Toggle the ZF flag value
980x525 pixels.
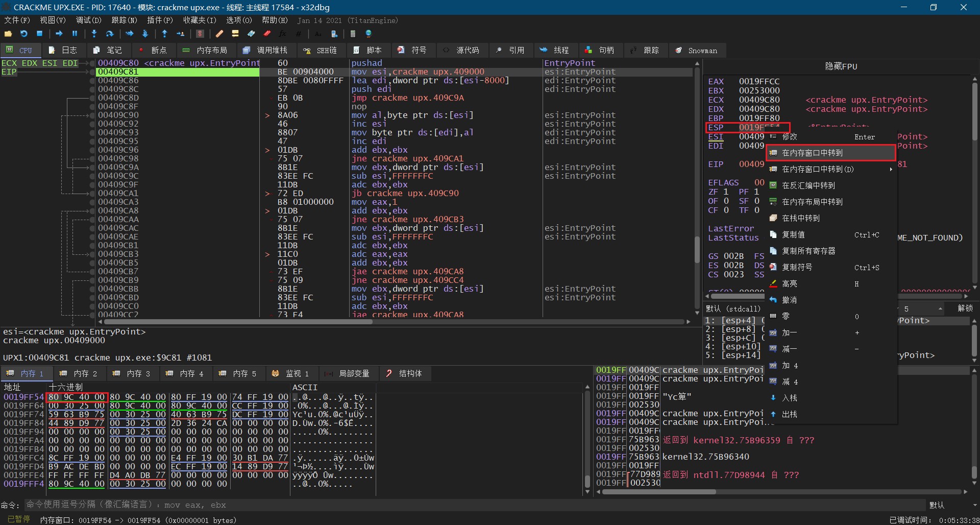[726, 192]
